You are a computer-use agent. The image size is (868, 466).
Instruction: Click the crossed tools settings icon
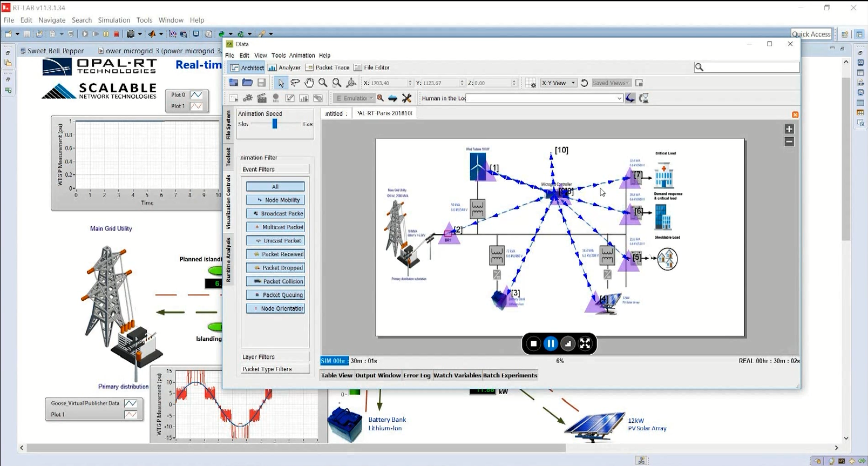[406, 98]
